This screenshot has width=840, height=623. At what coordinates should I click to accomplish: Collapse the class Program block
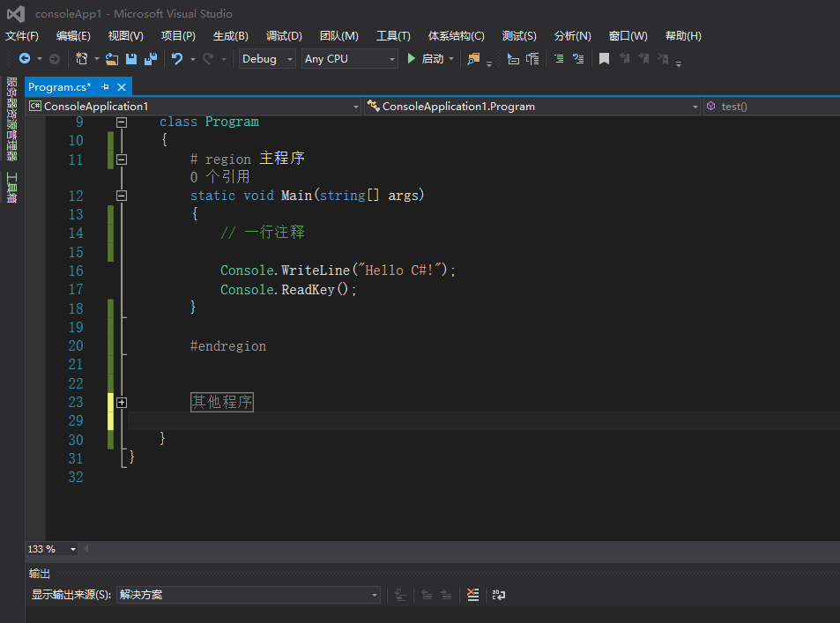pyautogui.click(x=122, y=122)
